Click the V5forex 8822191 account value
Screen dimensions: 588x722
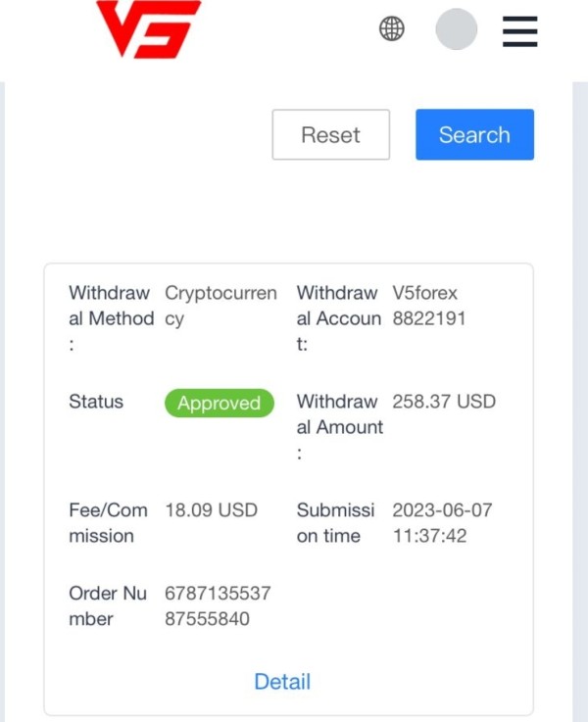pos(429,305)
